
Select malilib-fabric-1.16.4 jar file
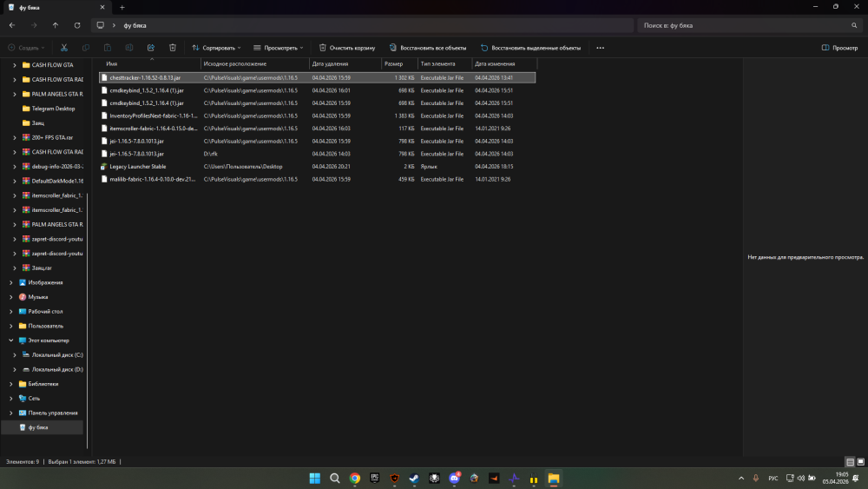[317, 180]
